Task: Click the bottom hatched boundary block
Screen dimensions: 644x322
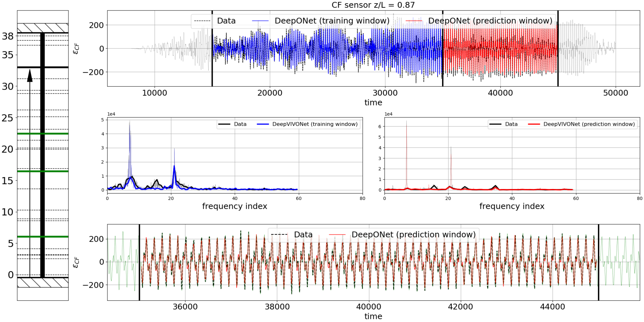Action: (x=43, y=283)
